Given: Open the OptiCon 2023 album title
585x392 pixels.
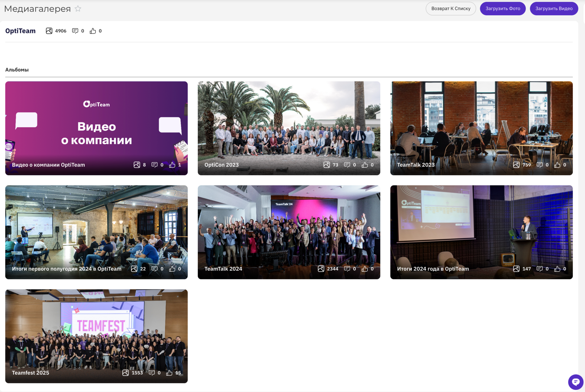Looking at the screenshot, I should tap(221, 165).
